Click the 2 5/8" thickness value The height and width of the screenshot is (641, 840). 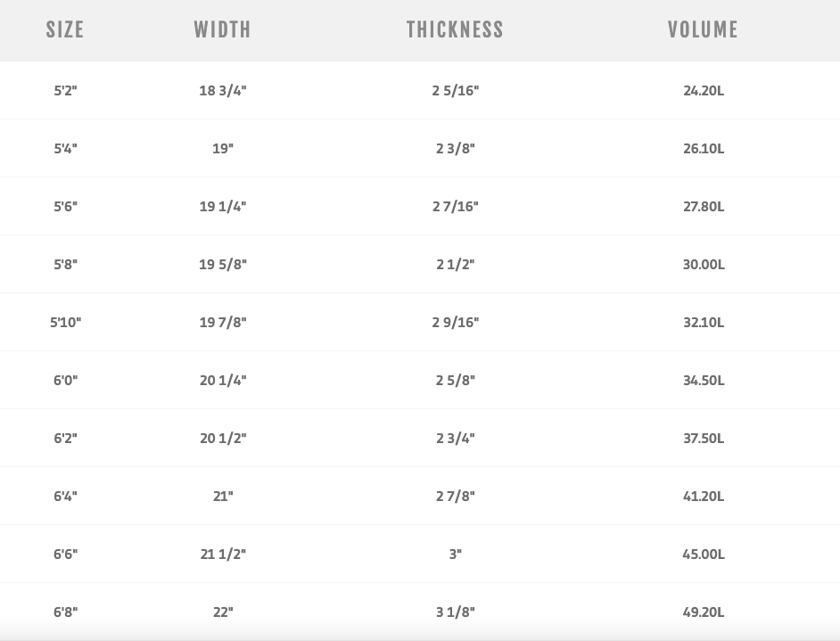click(455, 380)
